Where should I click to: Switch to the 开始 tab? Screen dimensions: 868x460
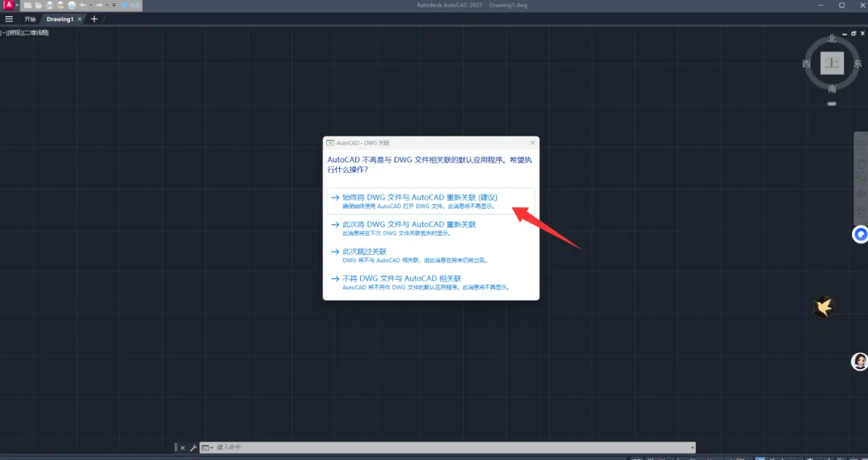pos(30,19)
